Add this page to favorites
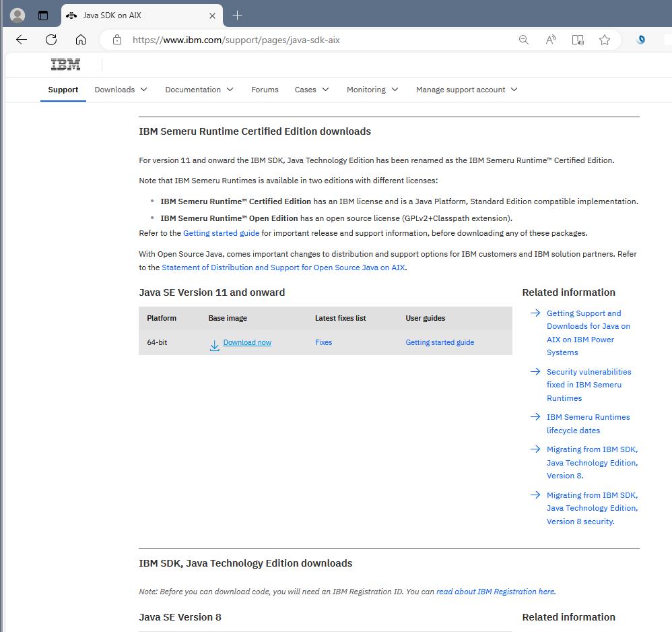Image resolution: width=672 pixels, height=632 pixels. [x=604, y=40]
